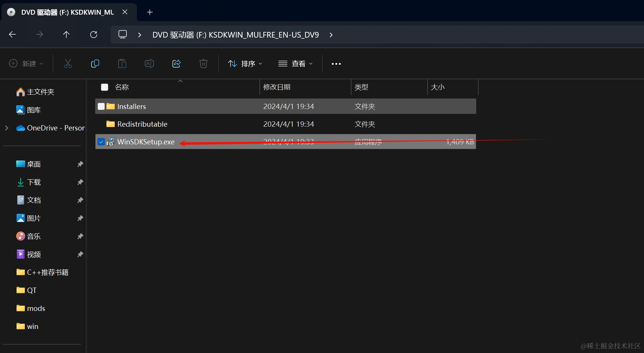Select the Redistributable folder name

coord(142,124)
